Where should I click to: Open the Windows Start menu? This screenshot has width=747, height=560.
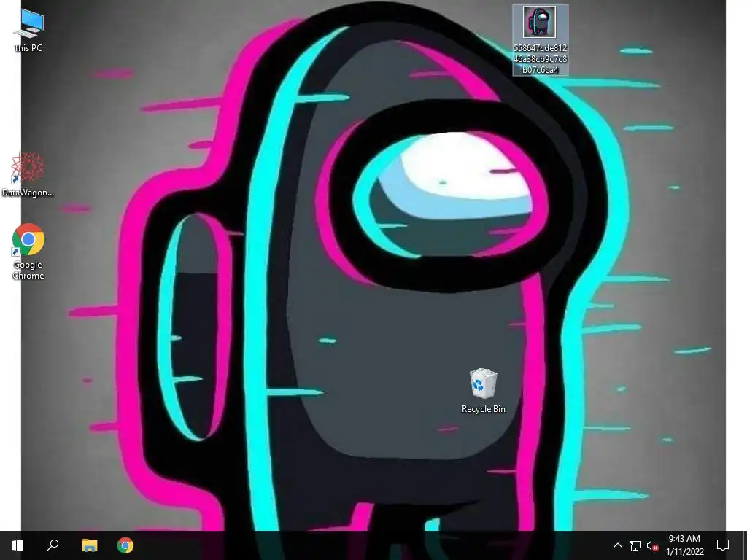[18, 545]
